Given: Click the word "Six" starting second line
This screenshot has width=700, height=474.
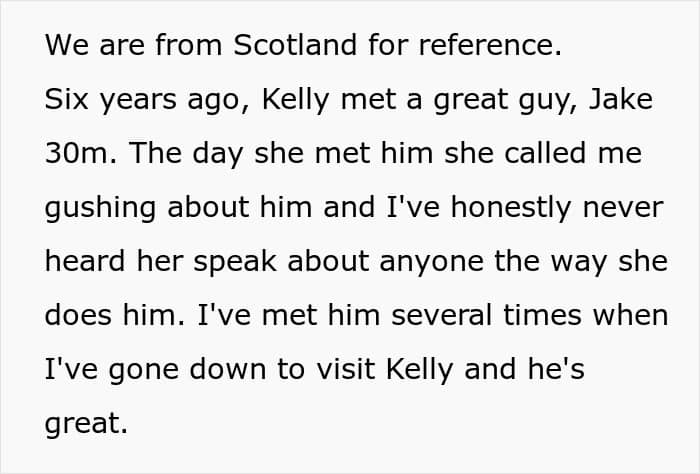Looking at the screenshot, I should (66, 99).
